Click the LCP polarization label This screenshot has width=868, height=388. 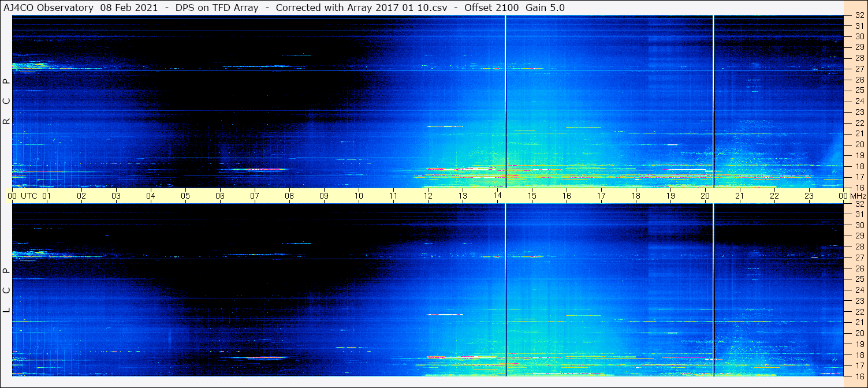[x=6, y=290]
